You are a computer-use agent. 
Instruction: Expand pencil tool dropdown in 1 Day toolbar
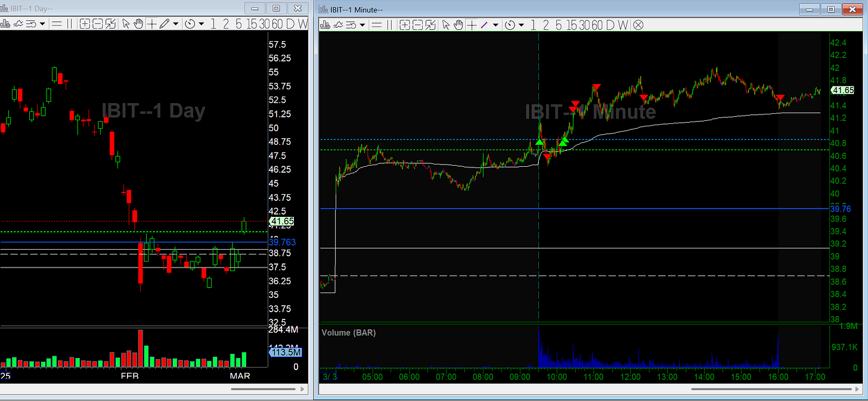tap(176, 24)
